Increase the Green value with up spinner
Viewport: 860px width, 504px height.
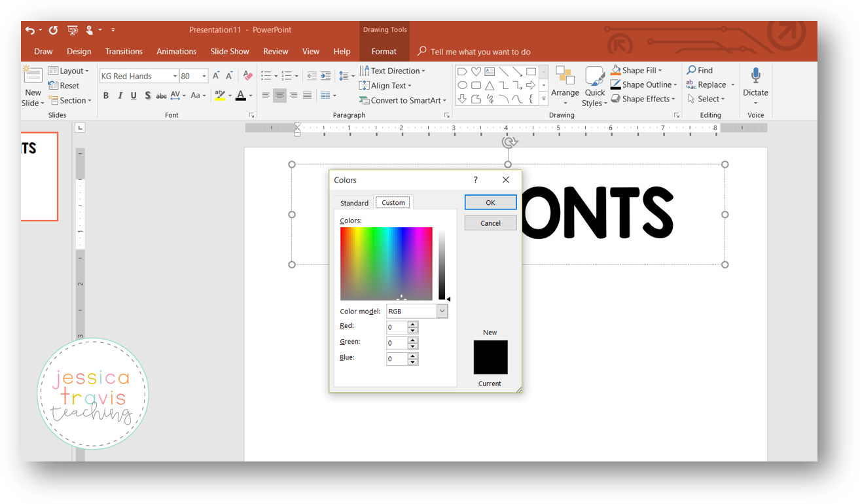pos(412,340)
